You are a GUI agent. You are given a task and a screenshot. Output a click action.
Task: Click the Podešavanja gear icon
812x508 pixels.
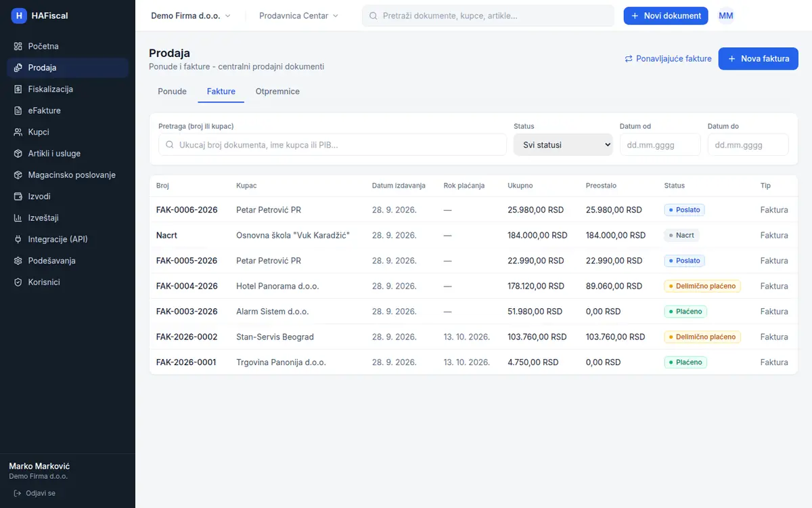(x=18, y=261)
